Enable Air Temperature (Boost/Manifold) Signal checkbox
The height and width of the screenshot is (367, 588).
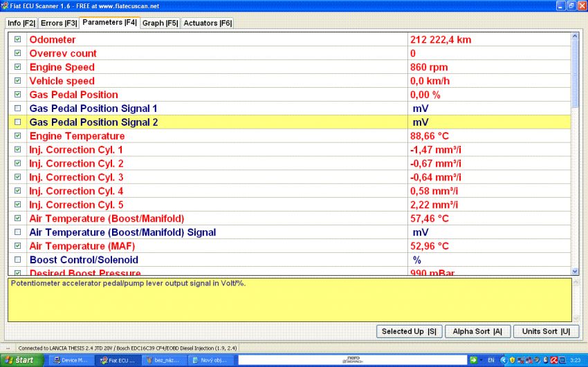17,232
